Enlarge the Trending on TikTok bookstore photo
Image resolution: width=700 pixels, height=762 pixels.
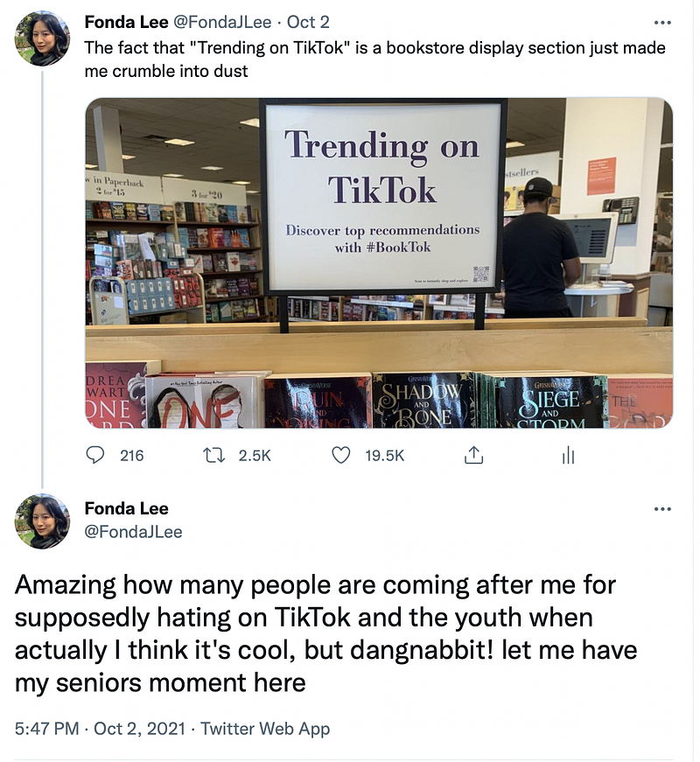point(379,263)
